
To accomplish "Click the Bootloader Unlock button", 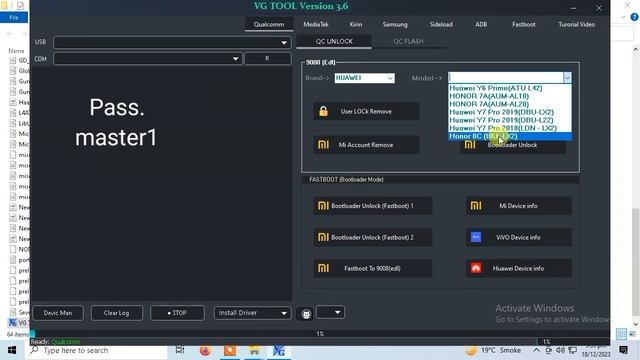I will coord(513,145).
